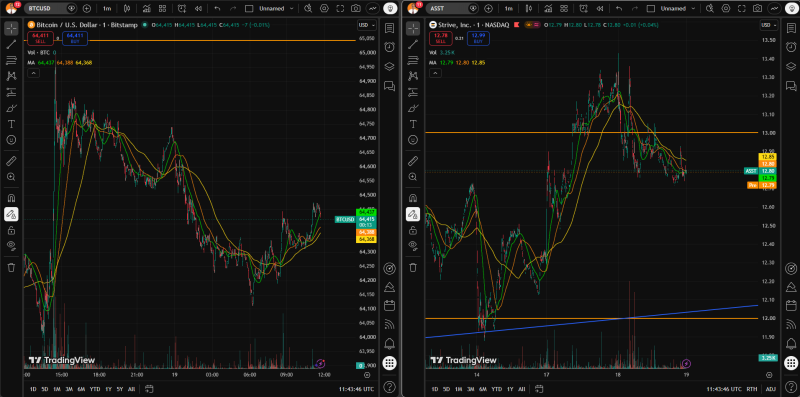Screen dimensions: 800x397
Task: Select Patterns tool in the ASST window
Action: click(x=413, y=76)
